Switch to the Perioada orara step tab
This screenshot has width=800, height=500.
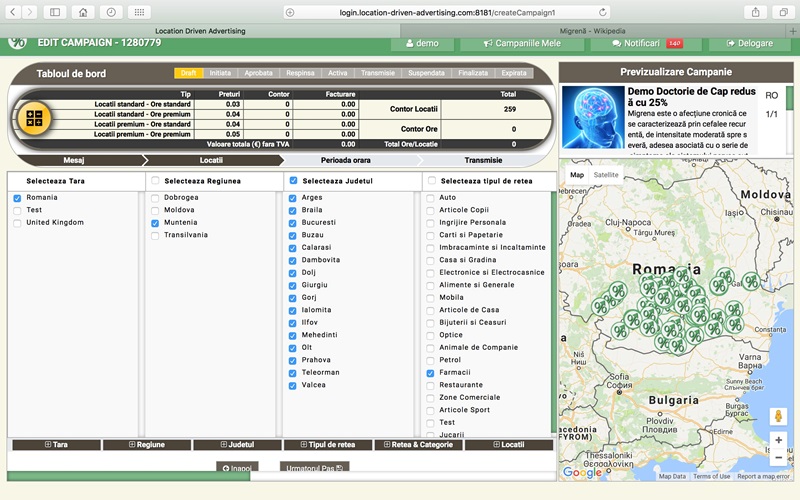[x=345, y=160]
